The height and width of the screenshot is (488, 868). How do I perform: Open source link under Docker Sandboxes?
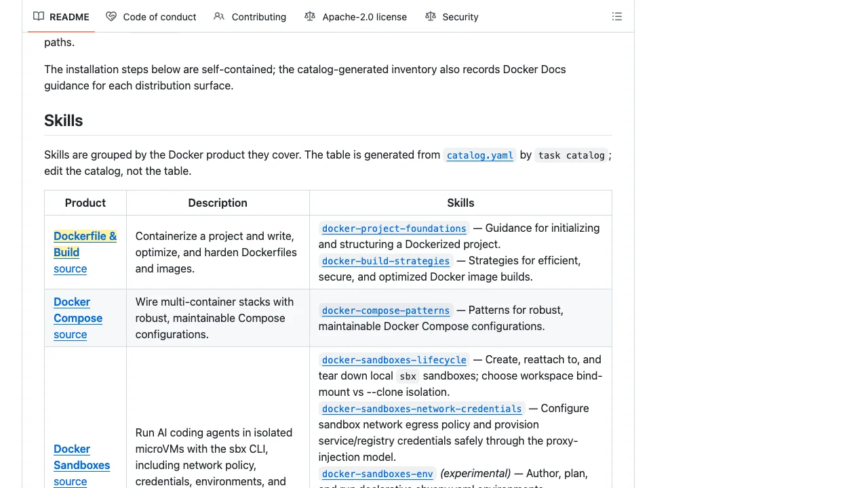(x=71, y=481)
